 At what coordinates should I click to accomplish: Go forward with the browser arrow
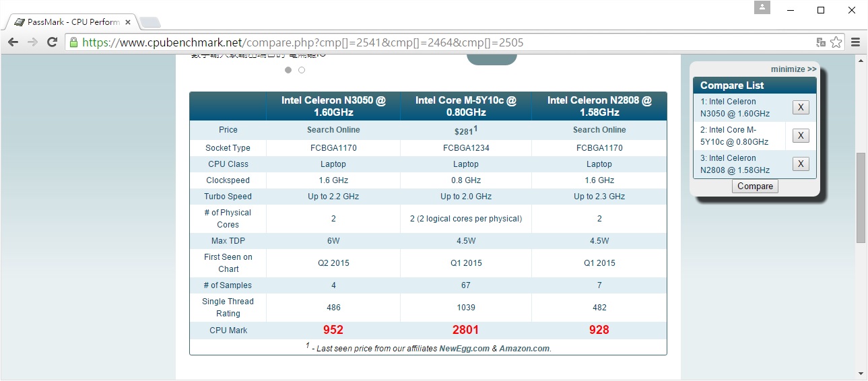click(x=32, y=42)
